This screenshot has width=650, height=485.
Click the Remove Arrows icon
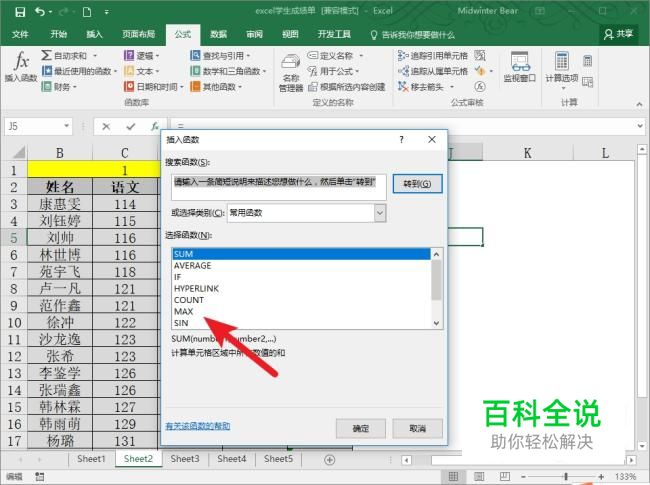(403, 87)
